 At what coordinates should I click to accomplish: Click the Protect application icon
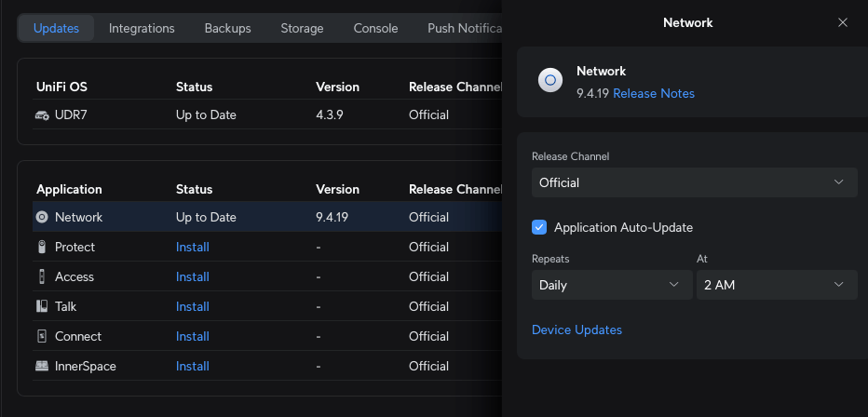tap(42, 248)
